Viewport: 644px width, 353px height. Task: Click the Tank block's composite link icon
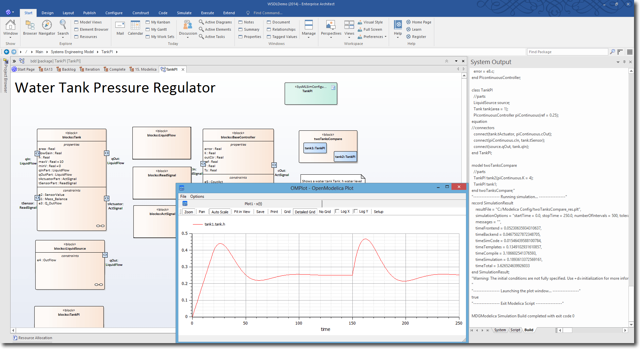point(100,226)
